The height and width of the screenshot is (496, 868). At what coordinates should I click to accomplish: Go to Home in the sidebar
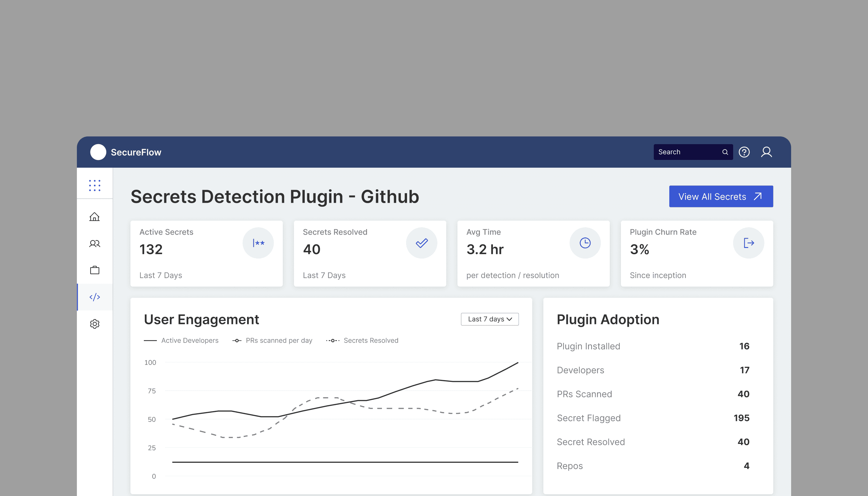(x=95, y=217)
